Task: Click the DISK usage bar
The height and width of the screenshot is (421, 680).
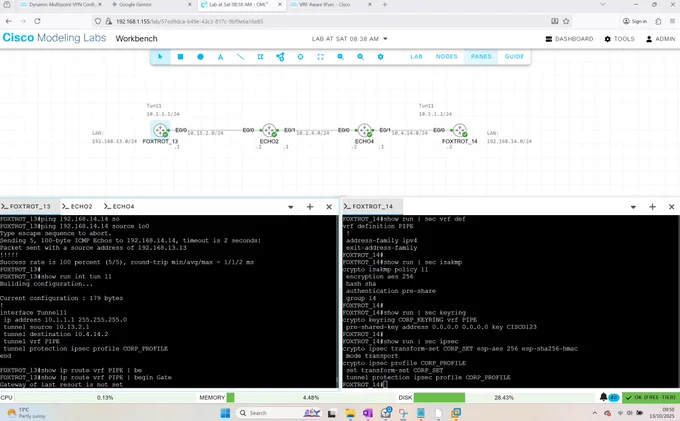Action: [x=504, y=397]
